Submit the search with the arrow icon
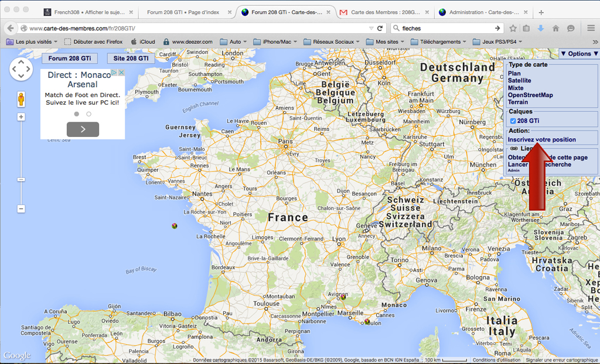Image resolution: width=600 pixels, height=364 pixels. [497, 28]
